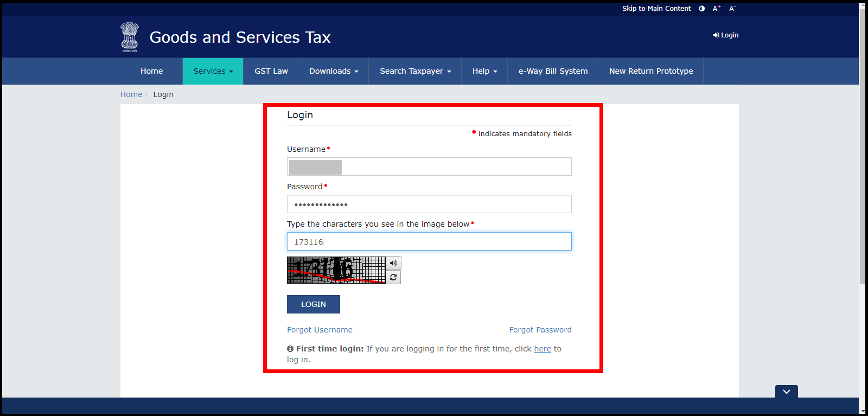
Task: Click the national emblem logo
Action: point(129,37)
